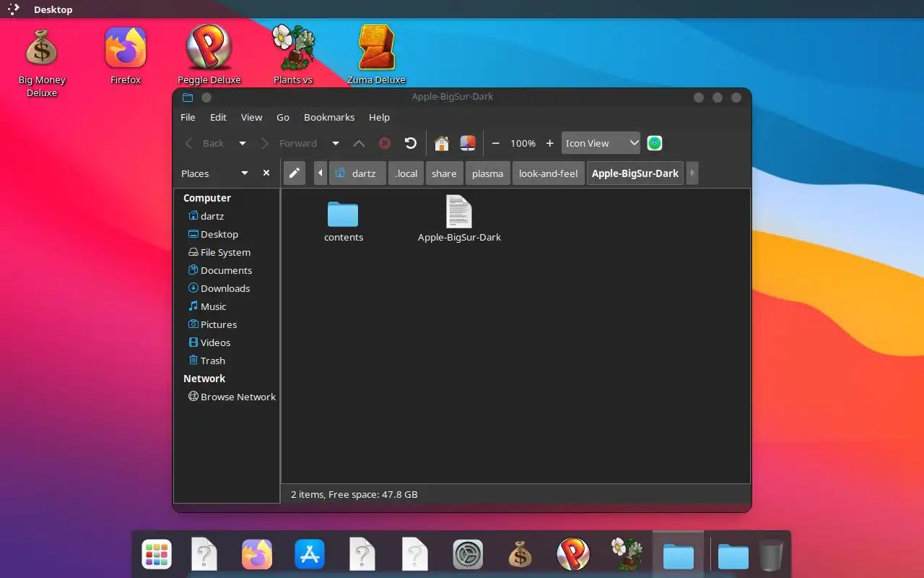The image size is (924, 578).
Task: Jump to the dartz path segment
Action: tap(357, 173)
